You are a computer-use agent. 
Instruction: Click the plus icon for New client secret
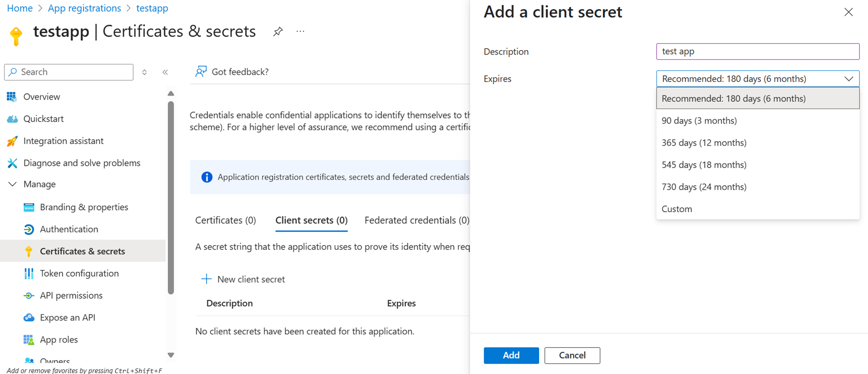pyautogui.click(x=206, y=279)
